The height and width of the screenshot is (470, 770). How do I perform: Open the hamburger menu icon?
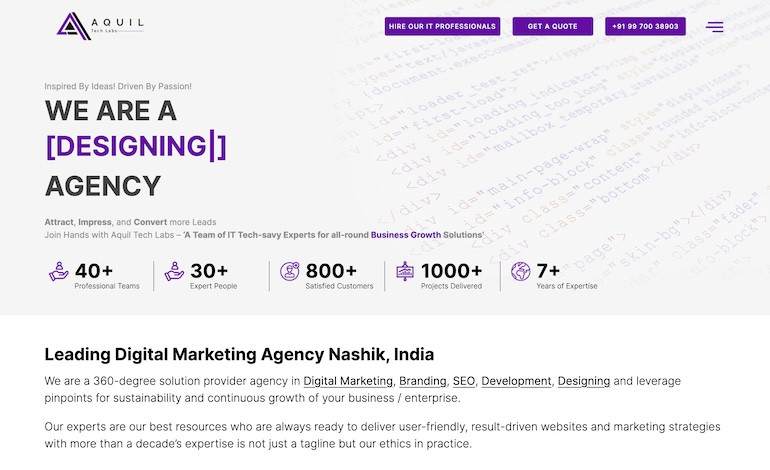(x=715, y=27)
